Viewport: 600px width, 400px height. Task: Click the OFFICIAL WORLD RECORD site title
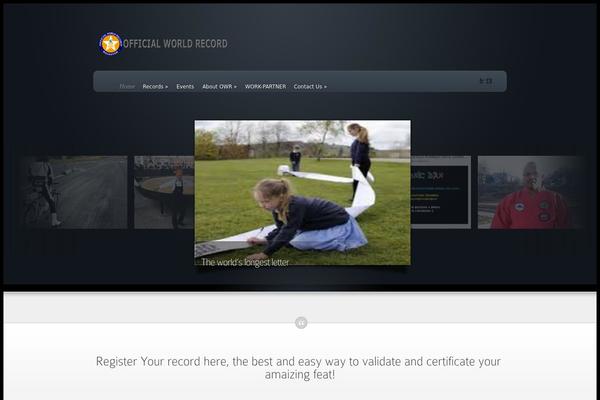175,44
